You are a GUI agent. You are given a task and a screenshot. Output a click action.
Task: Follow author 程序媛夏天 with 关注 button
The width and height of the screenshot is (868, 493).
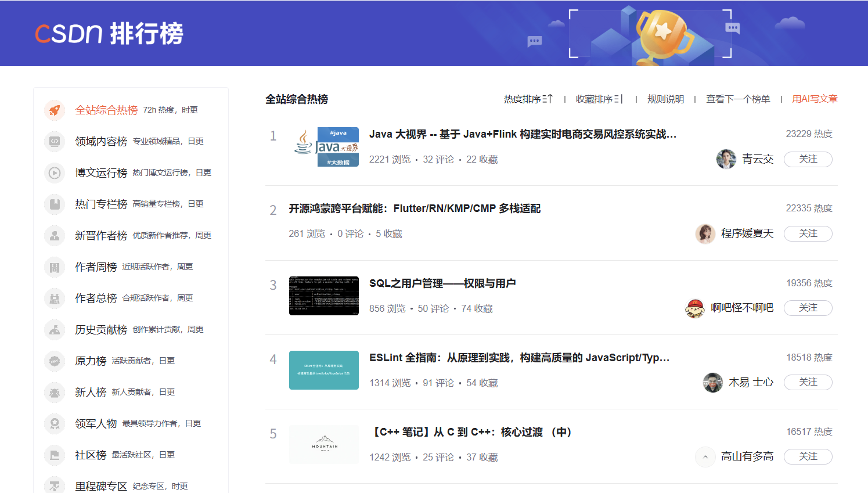(x=808, y=233)
